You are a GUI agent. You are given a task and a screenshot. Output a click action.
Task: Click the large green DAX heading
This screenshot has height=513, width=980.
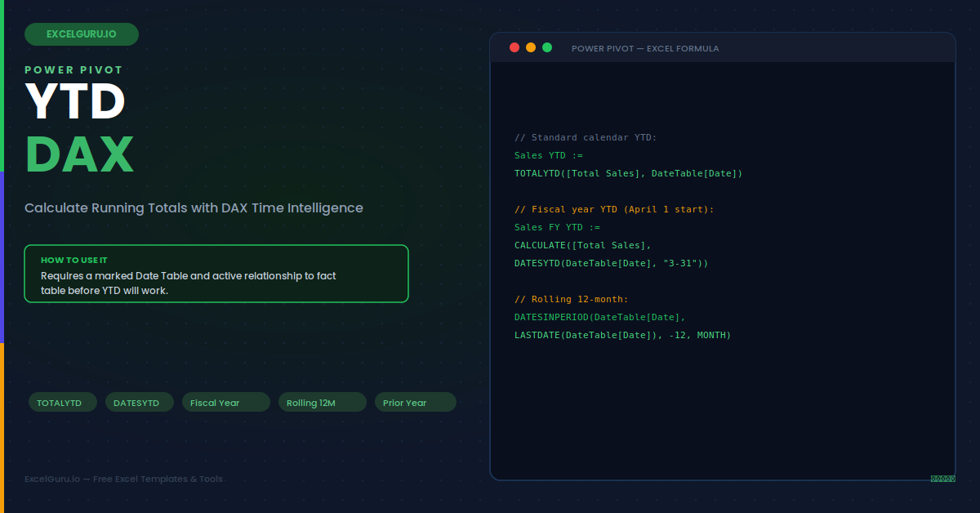pos(79,154)
